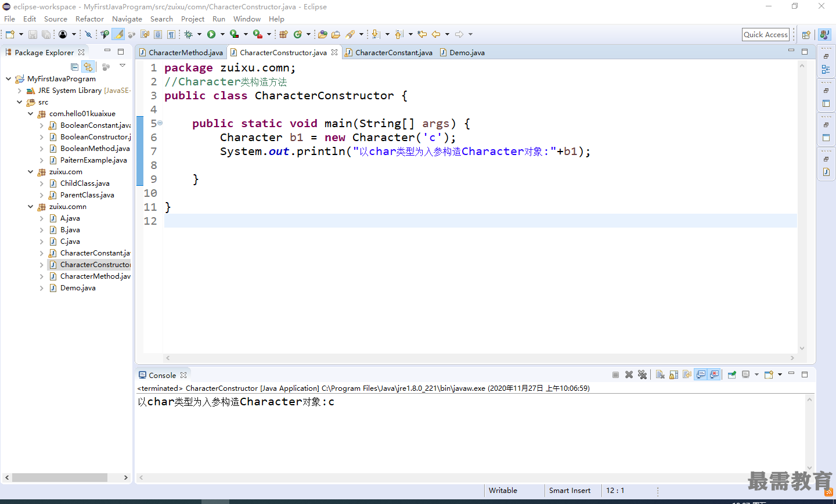Toggle Show Console on standard error
Image resolution: width=836 pixels, height=504 pixels.
click(714, 375)
